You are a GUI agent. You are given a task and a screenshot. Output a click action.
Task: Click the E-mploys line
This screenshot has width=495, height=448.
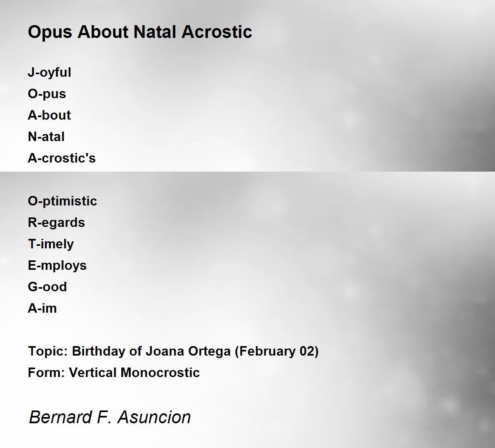(57, 266)
